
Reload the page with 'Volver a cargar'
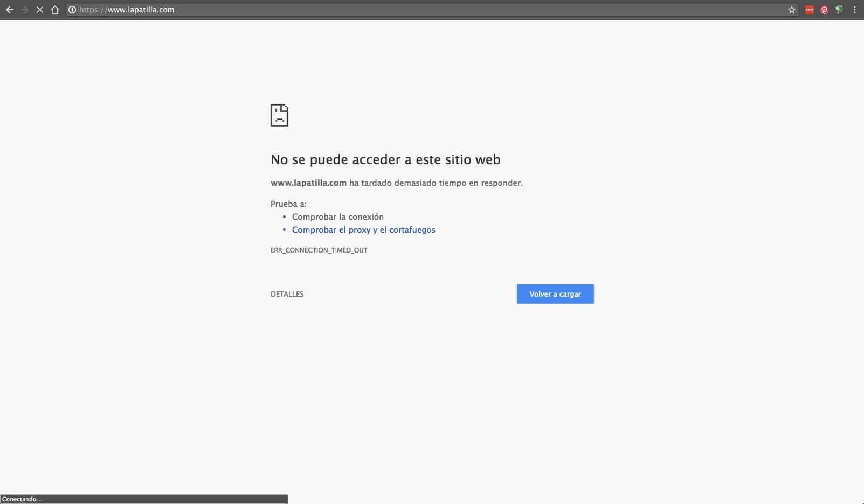point(555,294)
